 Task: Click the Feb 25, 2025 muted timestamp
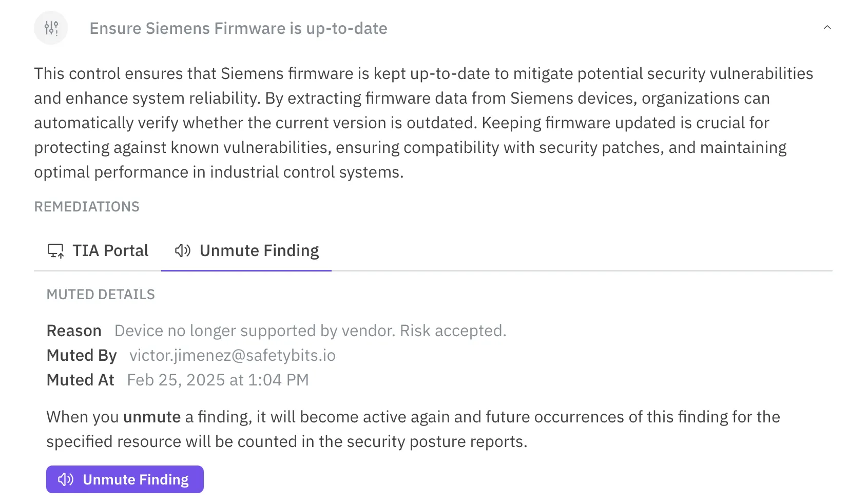coord(218,380)
